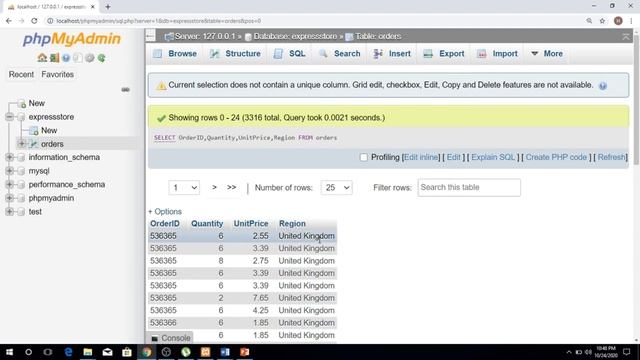Expand the orders table node
Screen dimensions: 640x360
22,144
